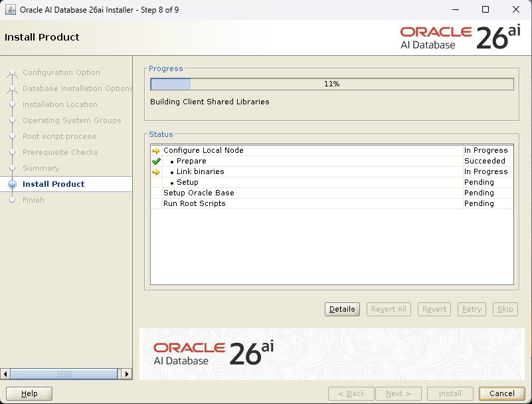Select the Prerequisite Checks step
Viewport: 532px width, 404px height.
60,152
